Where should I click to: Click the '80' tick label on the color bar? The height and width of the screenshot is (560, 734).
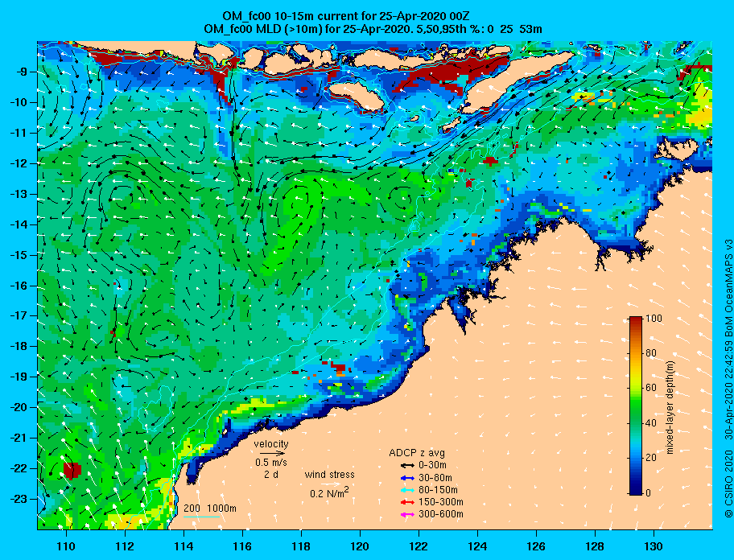point(650,353)
